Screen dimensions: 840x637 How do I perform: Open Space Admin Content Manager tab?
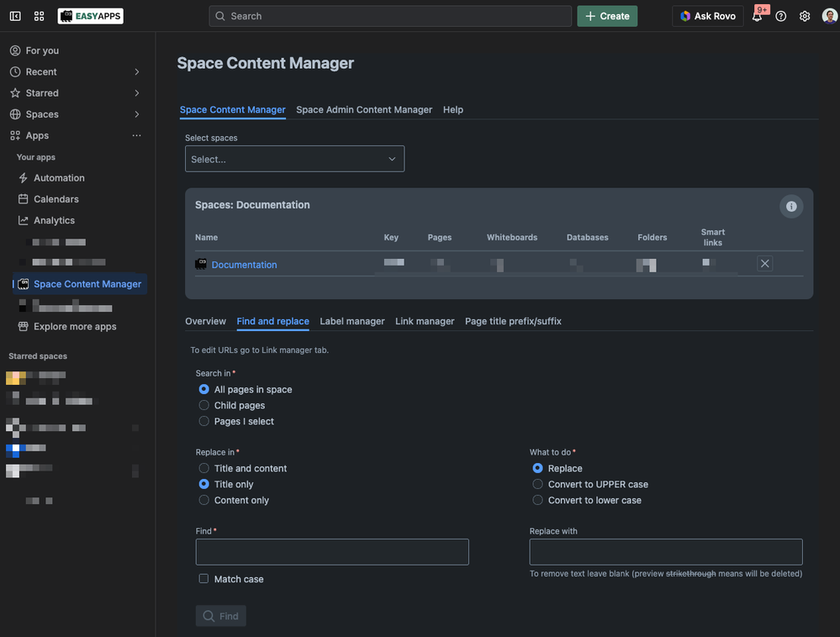point(364,109)
